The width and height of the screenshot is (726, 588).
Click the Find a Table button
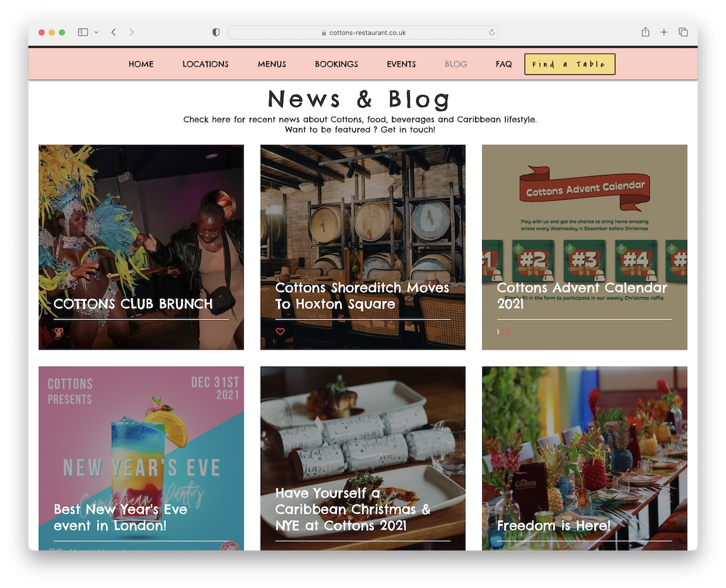point(570,64)
